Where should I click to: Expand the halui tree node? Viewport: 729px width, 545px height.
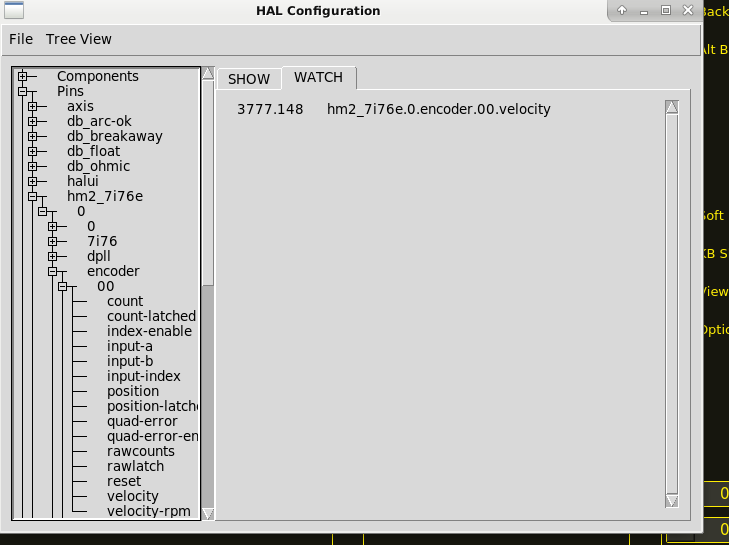point(32,182)
